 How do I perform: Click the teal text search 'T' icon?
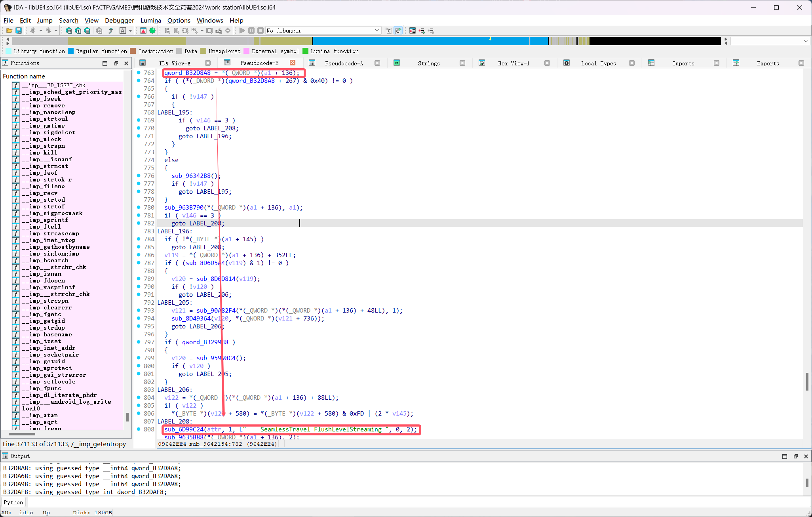tap(78, 31)
